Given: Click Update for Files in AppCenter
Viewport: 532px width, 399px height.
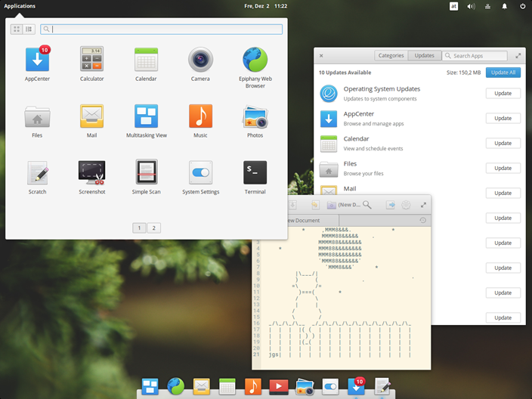Looking at the screenshot, I should click(x=503, y=169).
